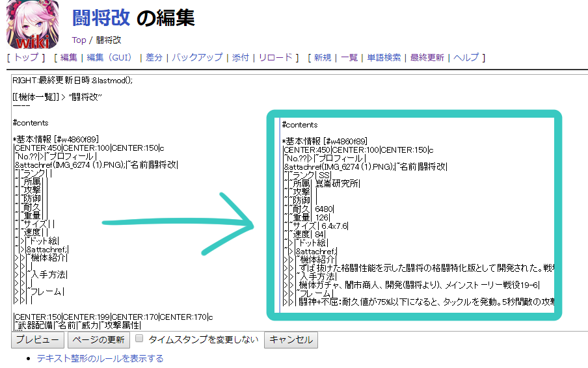Image resolution: width=588 pixels, height=368 pixels.
Task: Click the ~入手方法 row in left editor
Action: 41,274
